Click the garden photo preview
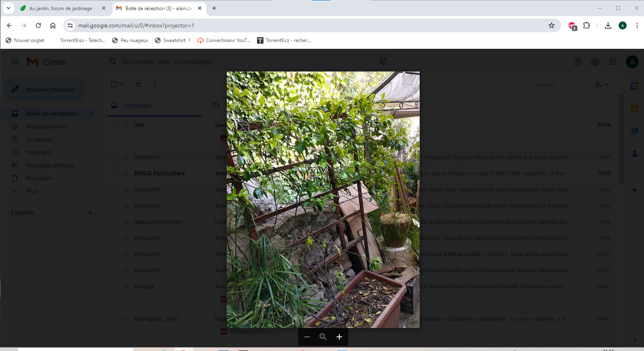644x351 pixels. pos(323,200)
